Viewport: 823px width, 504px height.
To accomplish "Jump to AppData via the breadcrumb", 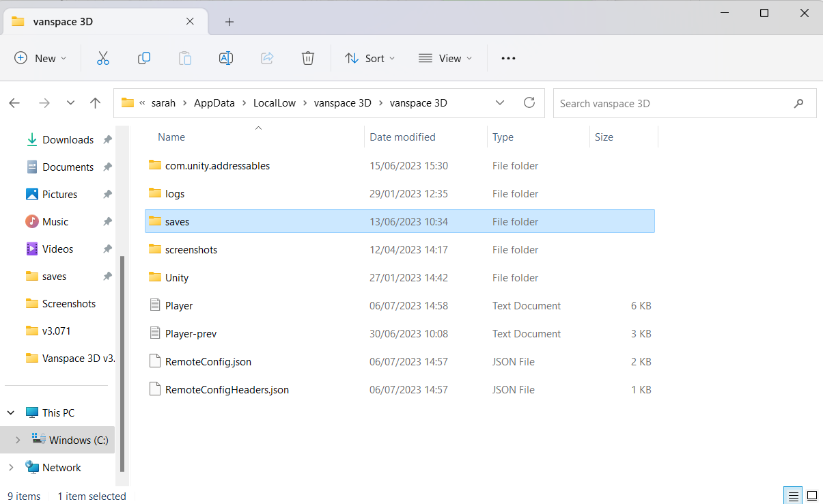I will pos(214,102).
